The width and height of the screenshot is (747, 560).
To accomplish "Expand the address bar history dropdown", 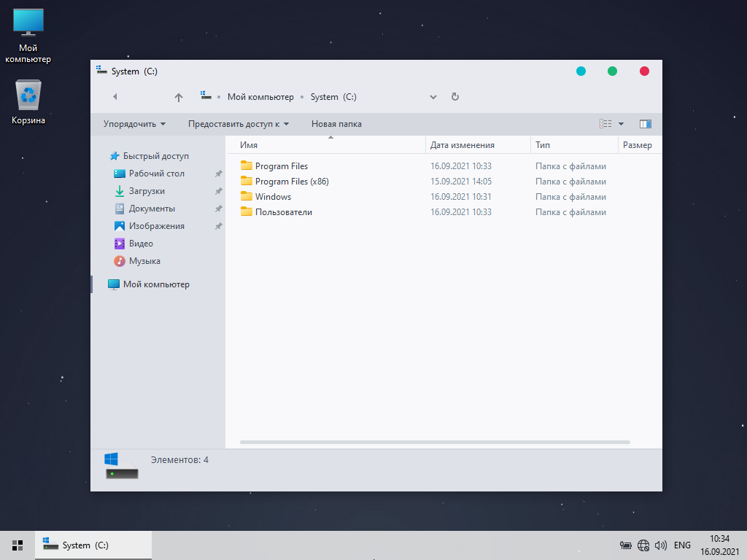I will point(433,97).
